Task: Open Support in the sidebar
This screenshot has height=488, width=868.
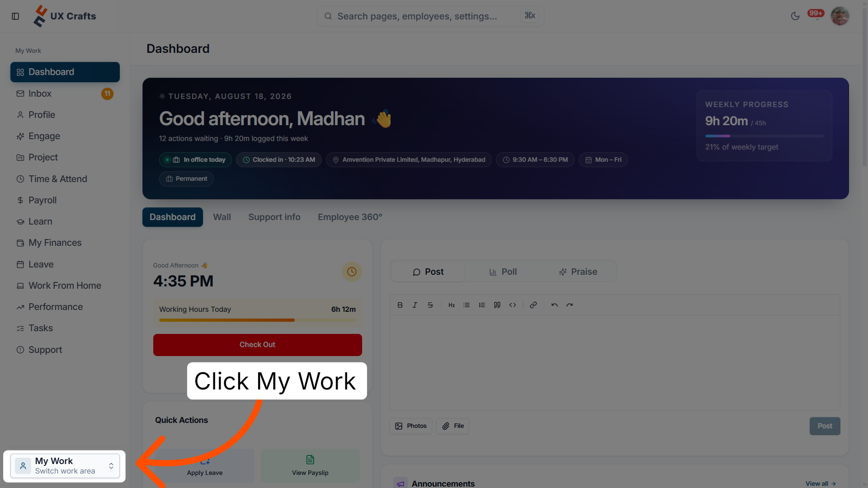Action: tap(65, 350)
